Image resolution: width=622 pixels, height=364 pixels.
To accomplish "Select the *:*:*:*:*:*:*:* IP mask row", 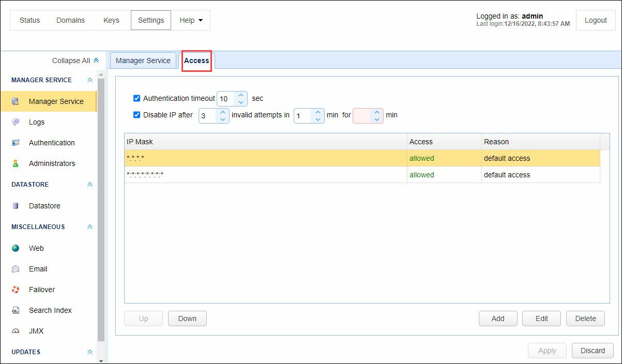I will click(x=362, y=175).
